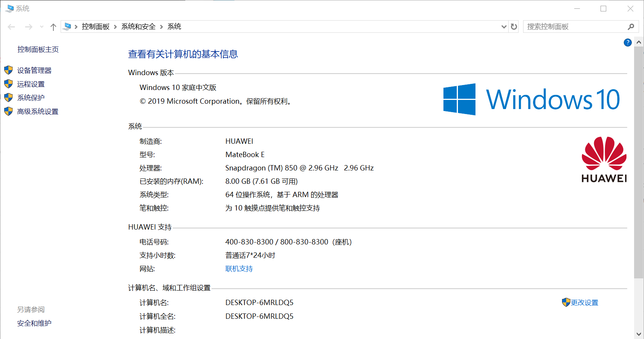The width and height of the screenshot is (644, 339).
Task: Click manufacturer value HUAWEI
Action: pyautogui.click(x=239, y=141)
